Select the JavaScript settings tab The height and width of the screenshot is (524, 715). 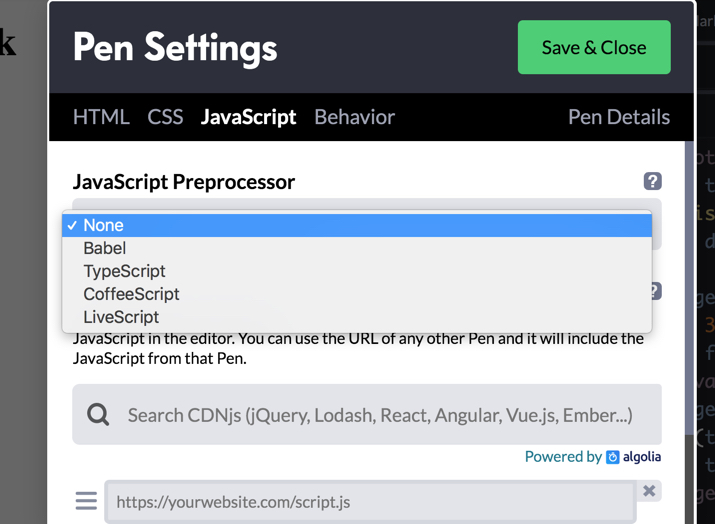pos(249,117)
